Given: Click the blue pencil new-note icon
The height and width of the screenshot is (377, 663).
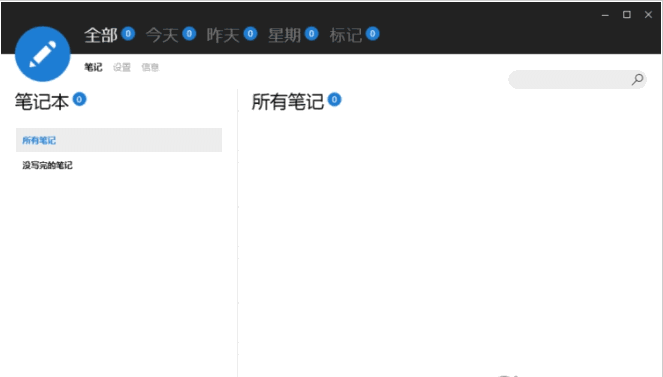Looking at the screenshot, I should coord(43,54).
